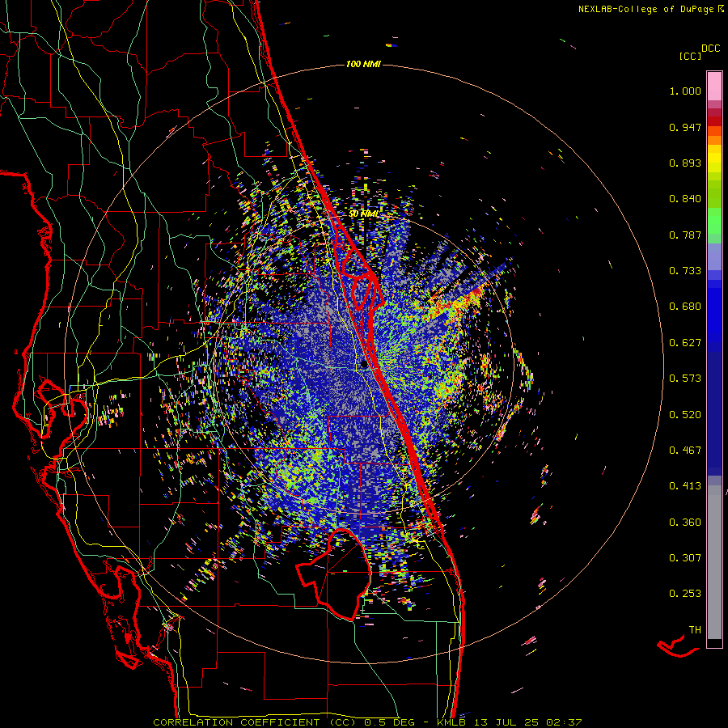Pick the long gray lower color bar segment
Image resolution: width=728 pixels, height=728 pixels.
click(x=714, y=562)
